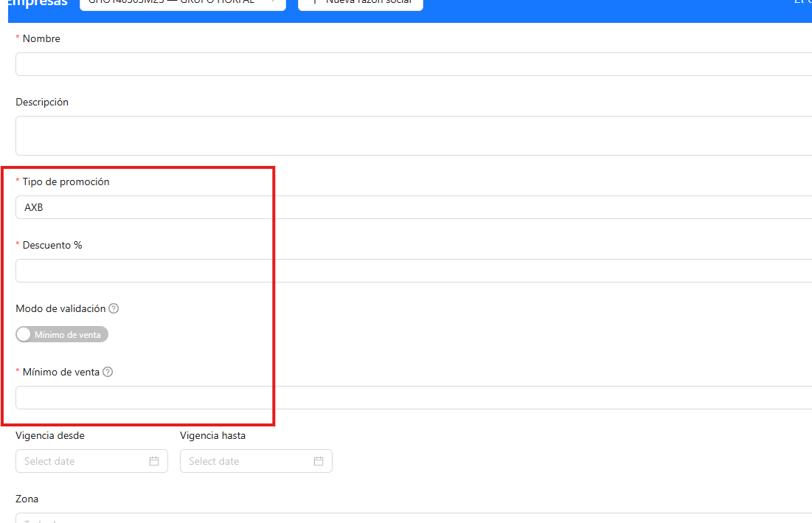Open the Tipo de promoción dropdown showing AXB
Viewport: 812px width, 523px height.
tap(414, 207)
